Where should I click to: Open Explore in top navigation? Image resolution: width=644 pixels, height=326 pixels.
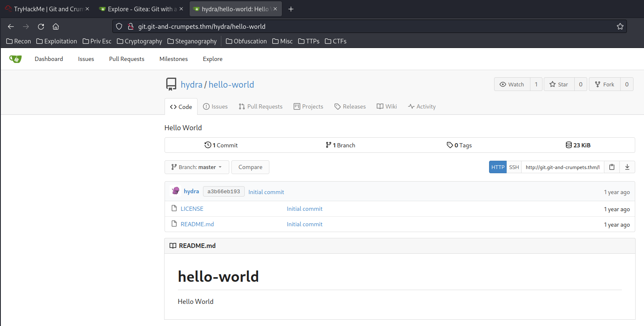pyautogui.click(x=213, y=59)
